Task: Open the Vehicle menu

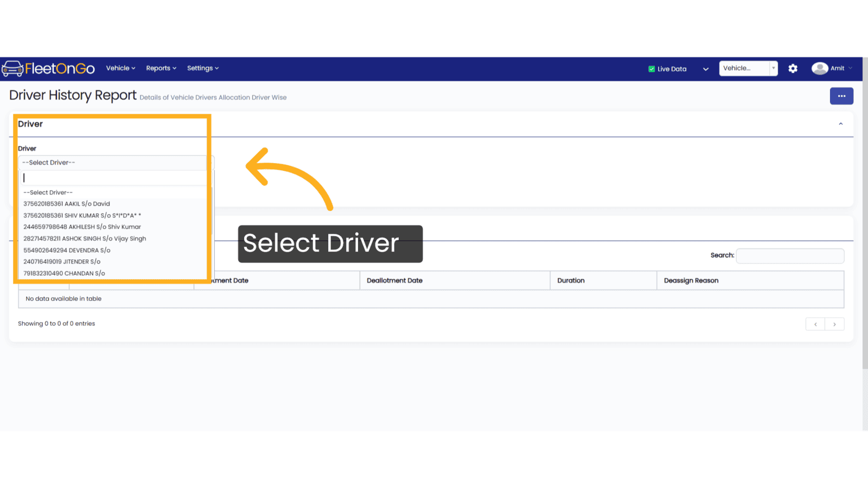Action: (120, 68)
